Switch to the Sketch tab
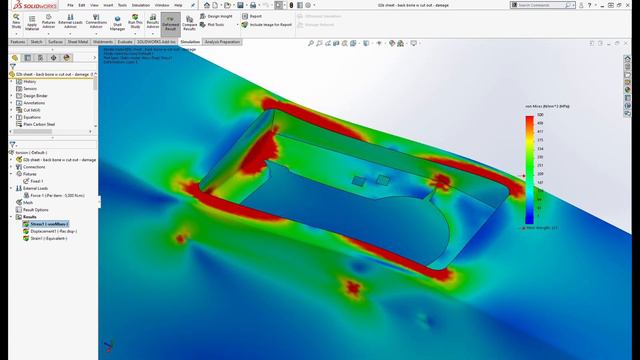 pos(36,42)
